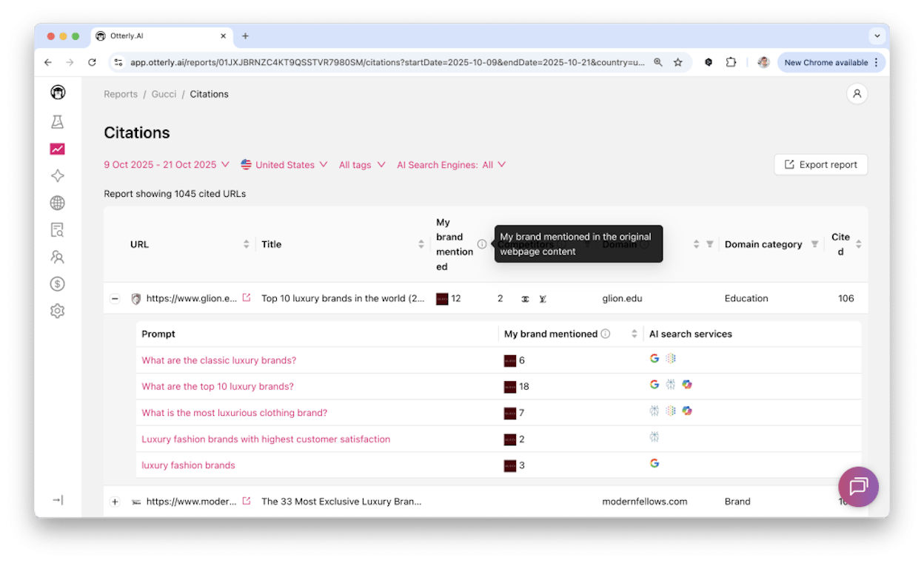The image size is (924, 563).
Task: Open the globe icon in sidebar
Action: pyautogui.click(x=58, y=203)
